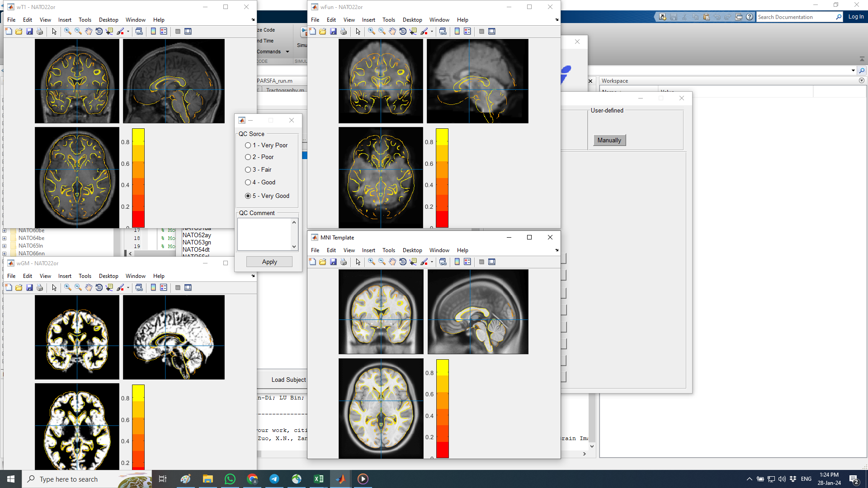This screenshot has width=868, height=488.
Task: Activate Pan hand tool in MNI Template window
Action: point(392,262)
